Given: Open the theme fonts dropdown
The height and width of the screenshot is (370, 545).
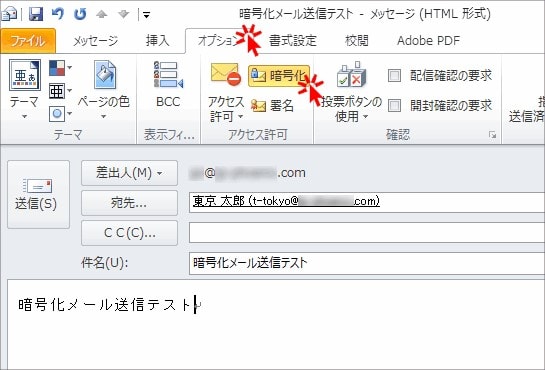Looking at the screenshot, I should pyautogui.click(x=60, y=91).
